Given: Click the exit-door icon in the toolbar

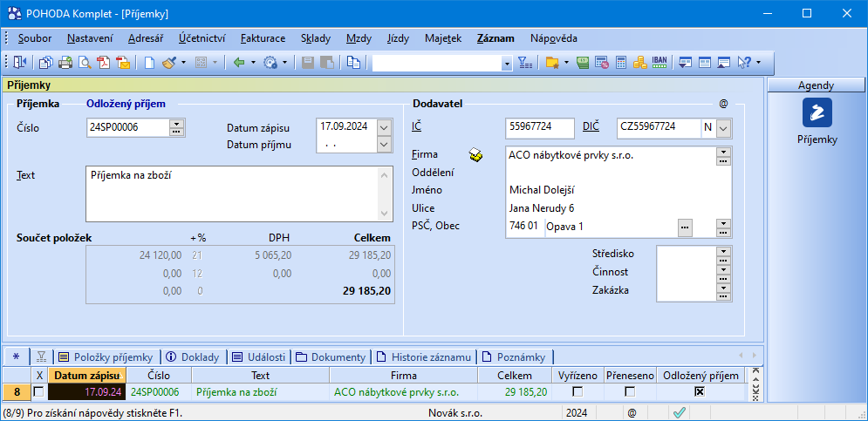Looking at the screenshot, I should click(20, 63).
